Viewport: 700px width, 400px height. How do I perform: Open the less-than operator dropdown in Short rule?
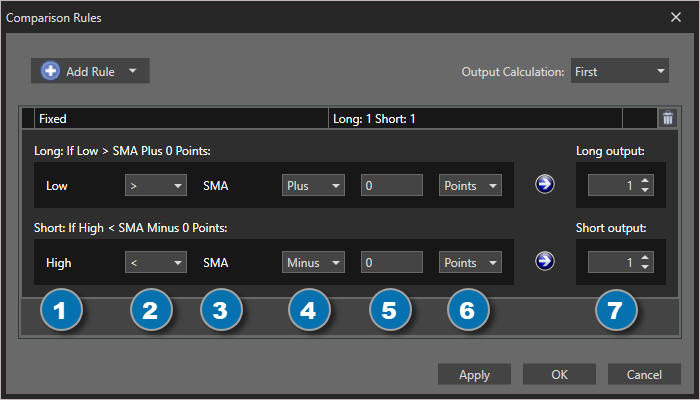coord(156,262)
